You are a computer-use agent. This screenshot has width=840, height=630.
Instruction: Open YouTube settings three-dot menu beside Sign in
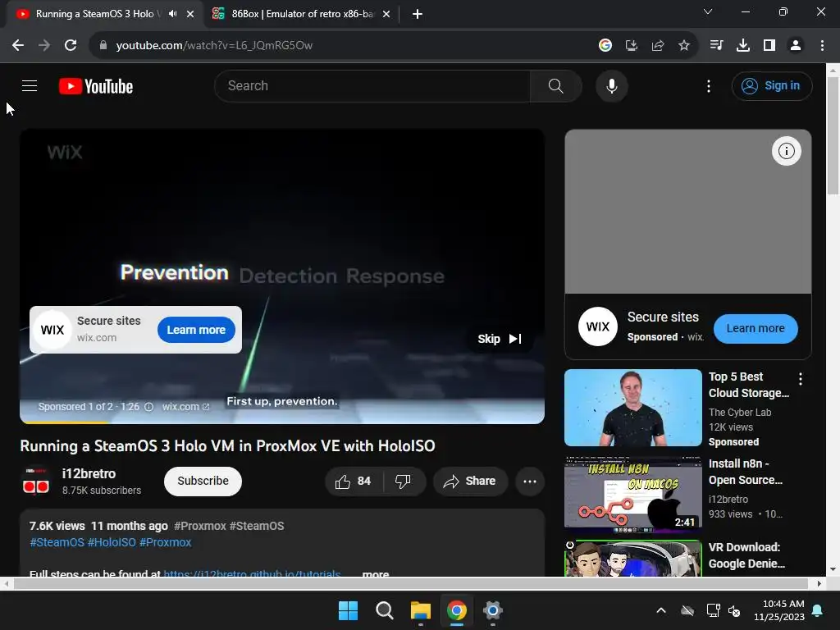point(708,86)
